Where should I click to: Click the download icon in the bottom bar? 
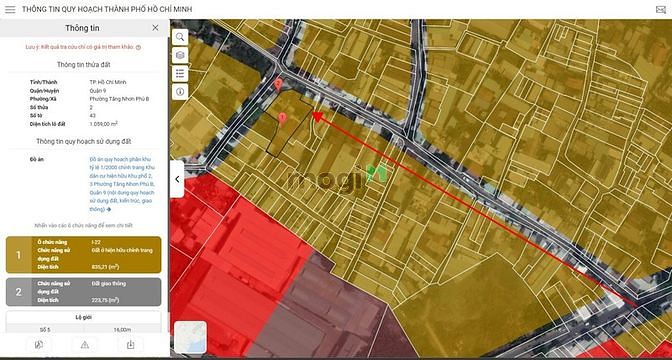[131, 345]
